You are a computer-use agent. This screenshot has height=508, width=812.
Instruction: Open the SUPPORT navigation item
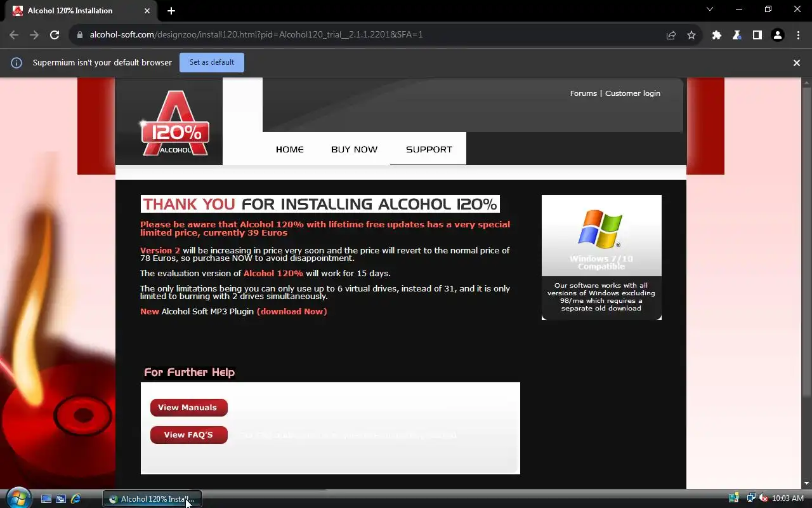[x=429, y=149]
